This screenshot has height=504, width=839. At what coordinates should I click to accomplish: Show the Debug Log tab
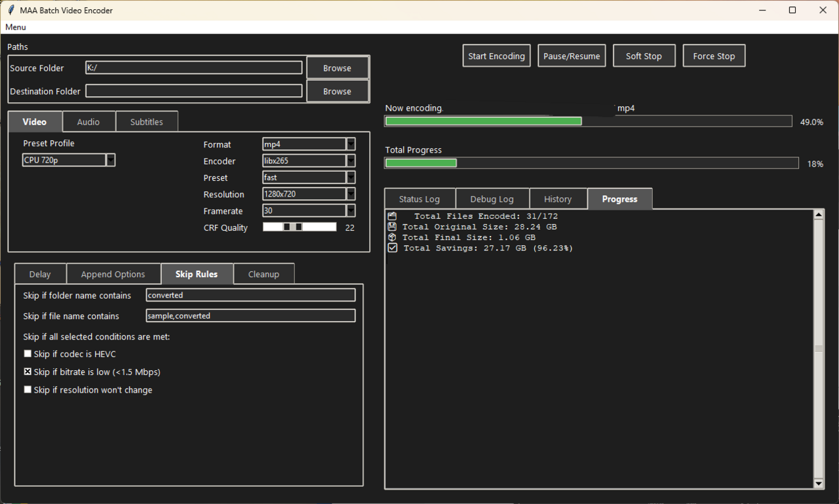point(492,199)
